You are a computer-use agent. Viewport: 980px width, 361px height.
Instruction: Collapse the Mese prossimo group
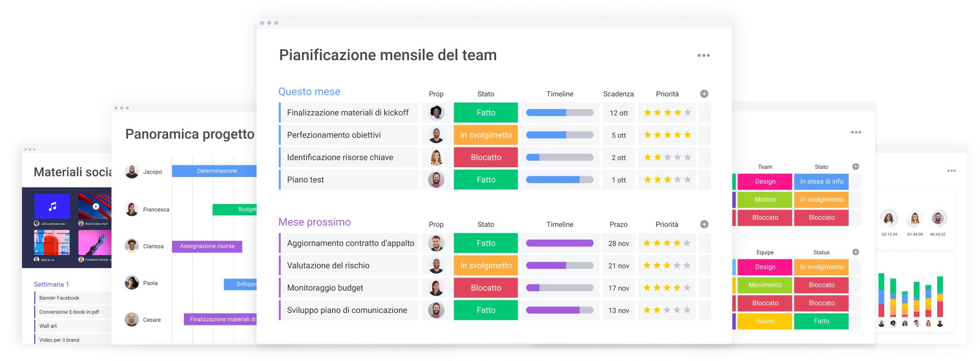pos(314,222)
